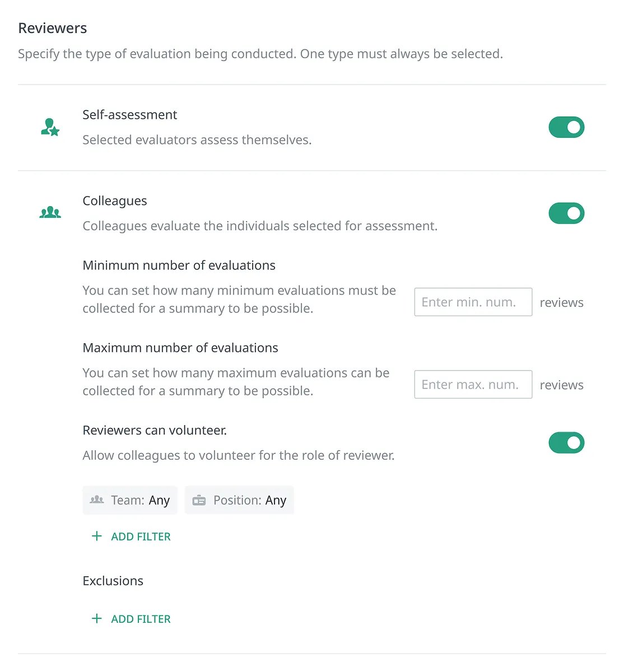
Task: Select the Colleagues title text
Action: pyautogui.click(x=115, y=201)
